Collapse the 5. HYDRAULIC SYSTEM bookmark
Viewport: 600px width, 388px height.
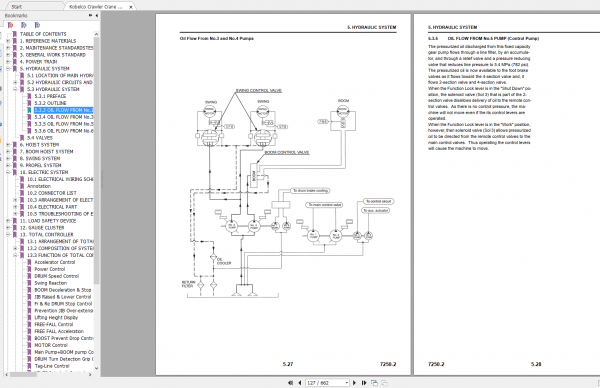(8, 68)
